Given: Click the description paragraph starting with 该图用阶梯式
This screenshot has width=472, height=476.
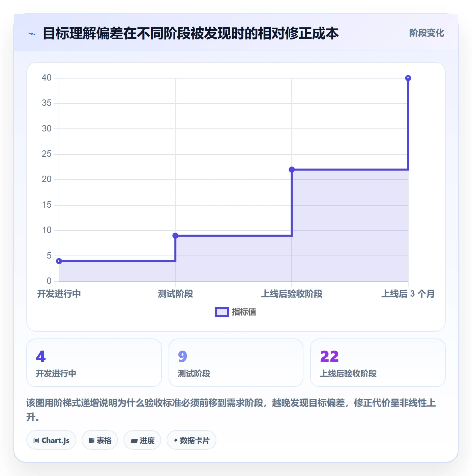Looking at the screenshot, I should [x=231, y=410].
